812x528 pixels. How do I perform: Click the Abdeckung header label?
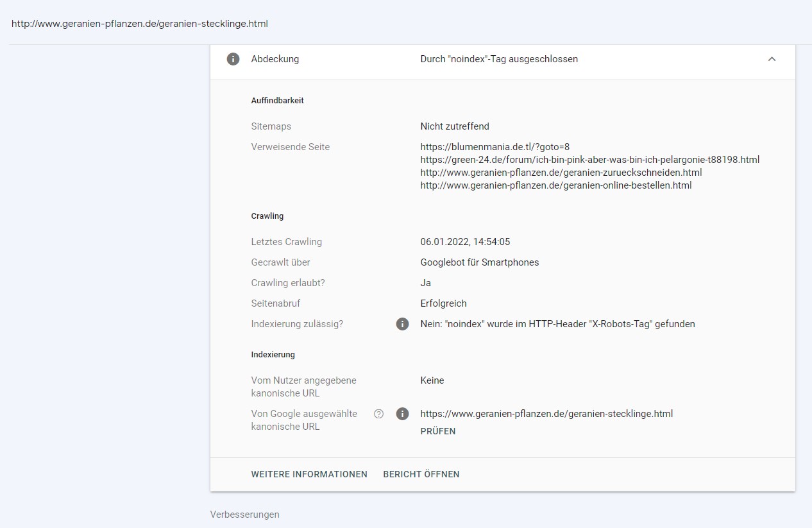pyautogui.click(x=275, y=59)
